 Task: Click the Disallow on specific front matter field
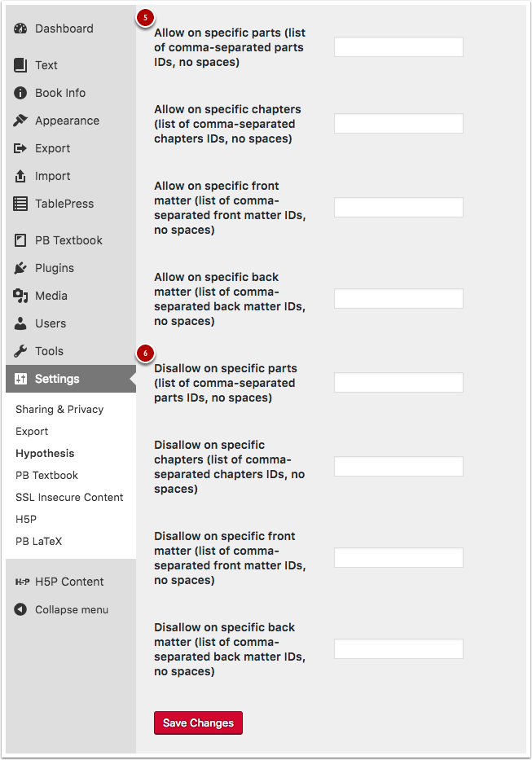(398, 558)
